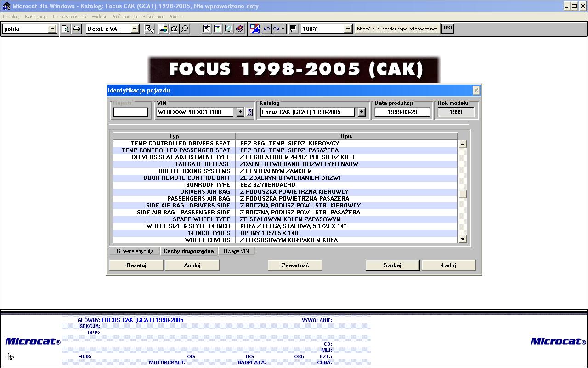This screenshot has height=368, width=588.
Task: Open the Detal. z VAT price dropdown
Action: (x=135, y=29)
